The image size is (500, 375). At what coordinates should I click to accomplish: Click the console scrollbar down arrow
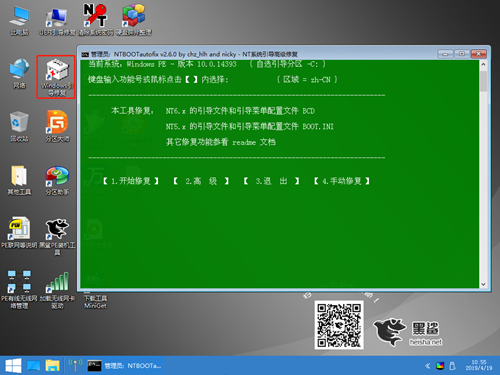point(483,284)
